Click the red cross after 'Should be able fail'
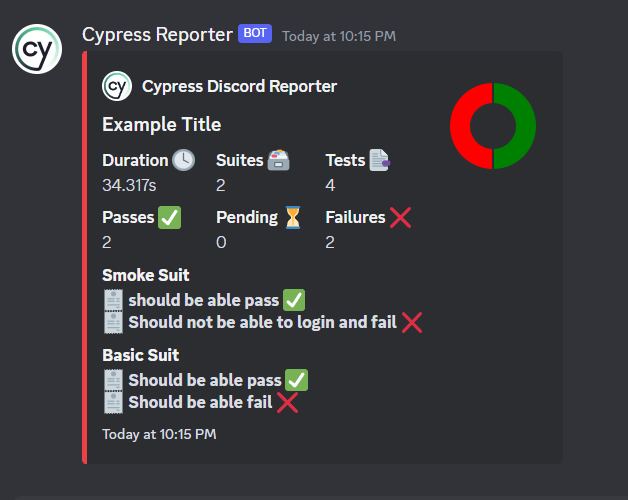Screen dimensions: 628x500 point(287,403)
